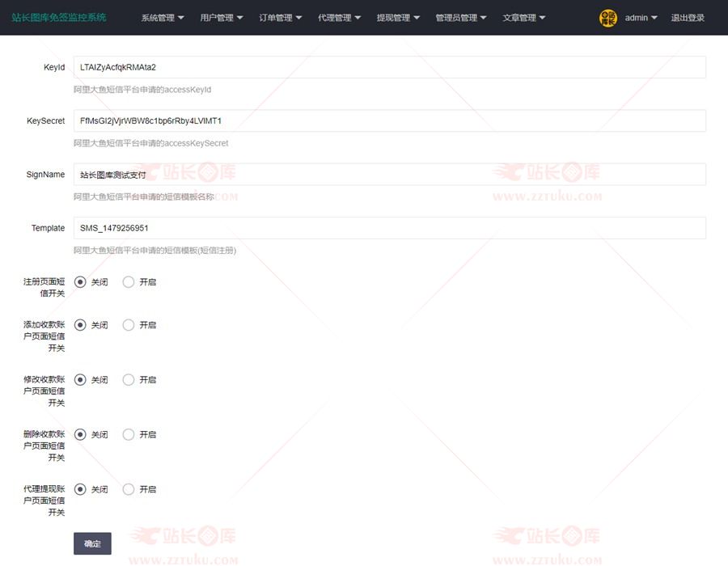
Task: Expand the 用户管理 menu
Action: click(221, 18)
